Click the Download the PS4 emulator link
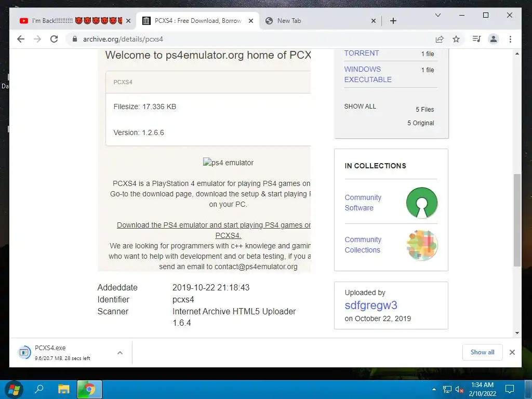This screenshot has width=532, height=399. pyautogui.click(x=214, y=230)
